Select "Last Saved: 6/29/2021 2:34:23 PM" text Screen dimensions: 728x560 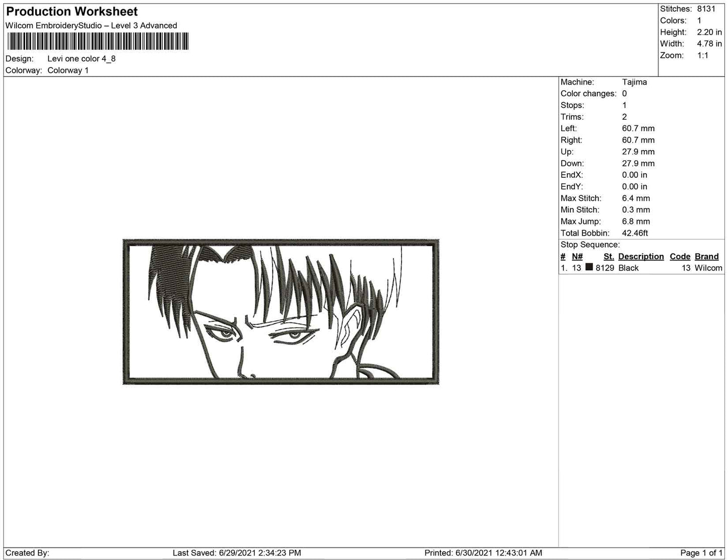point(237,553)
